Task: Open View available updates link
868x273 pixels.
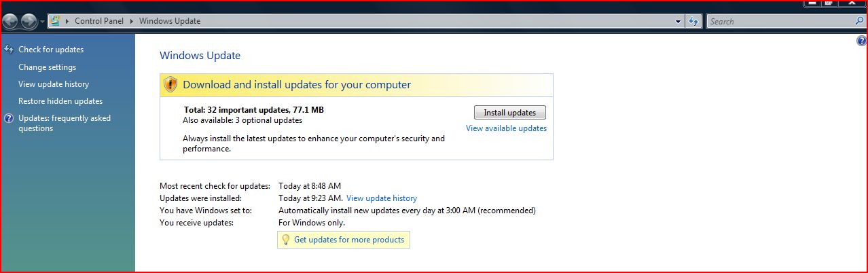Action: coord(506,128)
